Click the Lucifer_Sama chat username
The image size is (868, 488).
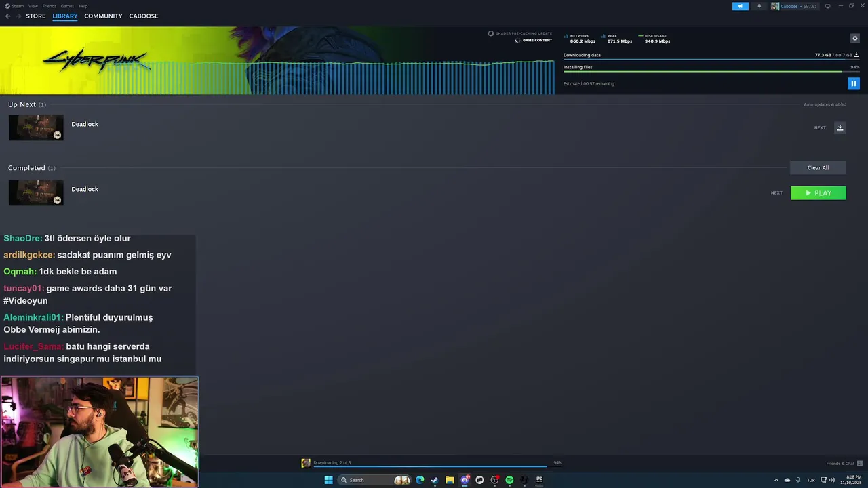click(x=33, y=346)
